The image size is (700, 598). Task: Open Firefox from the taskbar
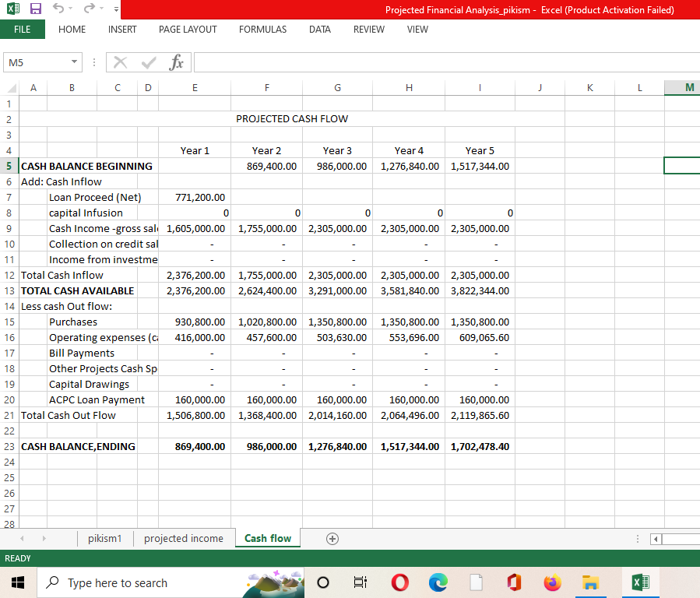(x=552, y=582)
